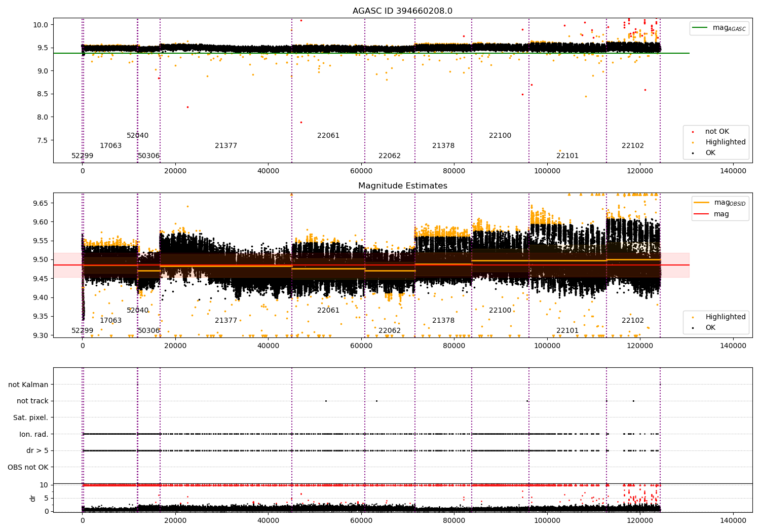Screen dimensions: 760x532
Task: Click the orange mag OBSID legend line
Action: tap(702, 202)
